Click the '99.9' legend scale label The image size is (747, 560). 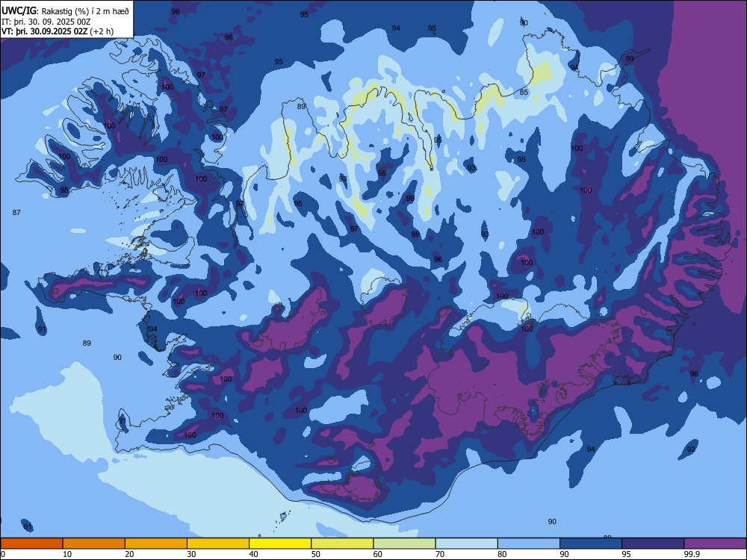(x=691, y=554)
